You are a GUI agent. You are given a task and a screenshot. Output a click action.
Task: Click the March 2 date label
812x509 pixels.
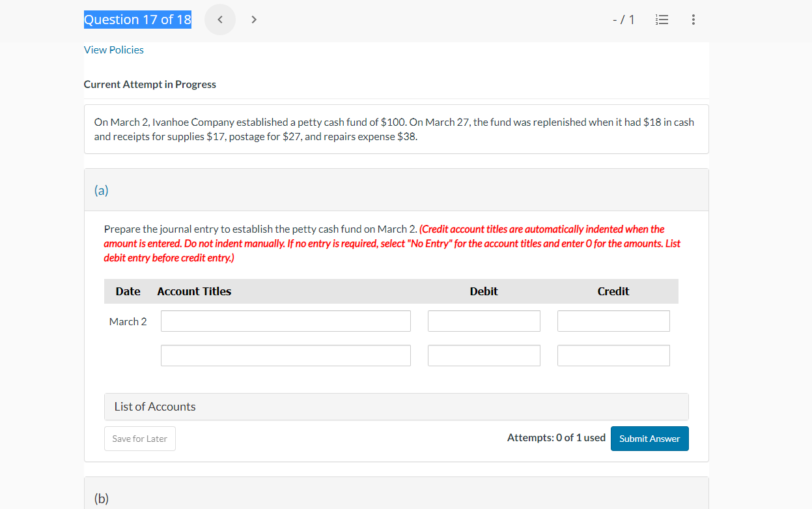128,321
